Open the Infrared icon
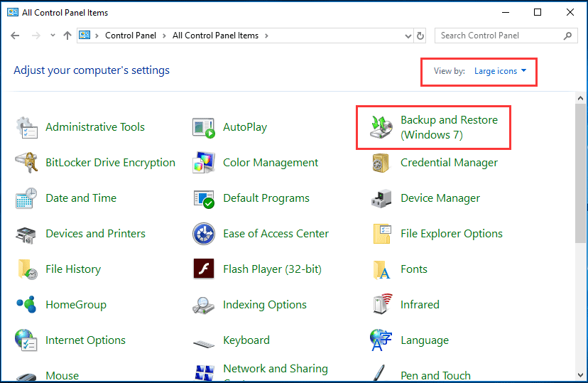The height and width of the screenshot is (383, 588). (381, 305)
